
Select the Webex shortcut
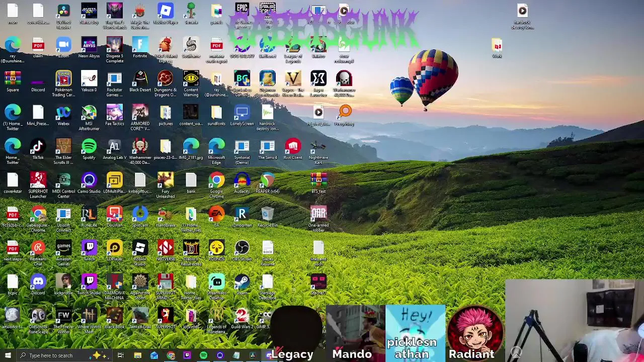63,115
